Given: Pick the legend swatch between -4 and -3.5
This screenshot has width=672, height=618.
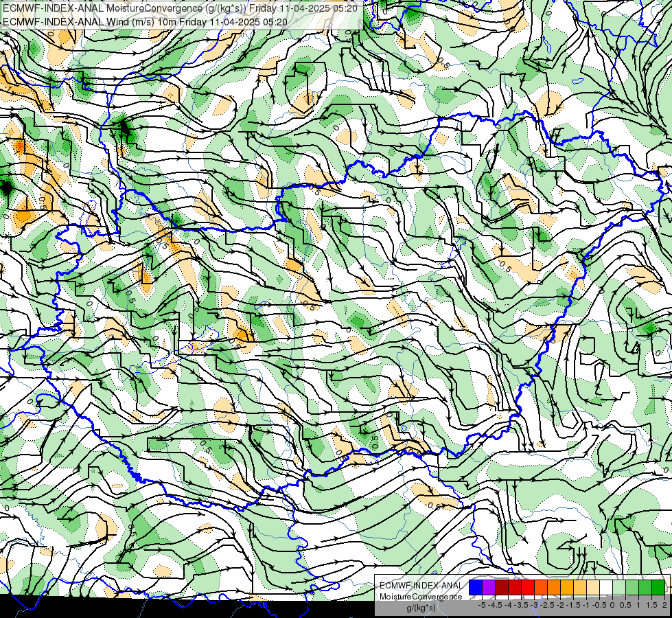Looking at the screenshot, I should click(x=515, y=588).
